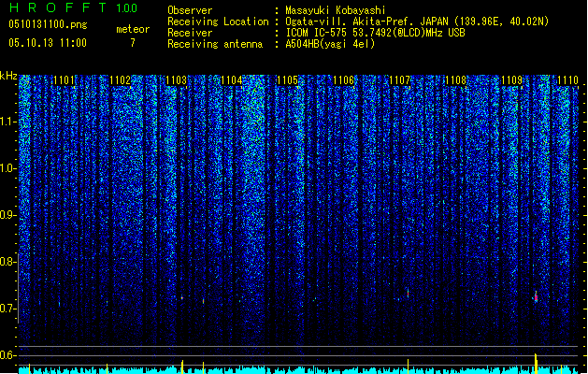Image resolution: width=588 pixels, height=374 pixels.
Task: Click the 1107 time marker
Action: [x=400, y=80]
